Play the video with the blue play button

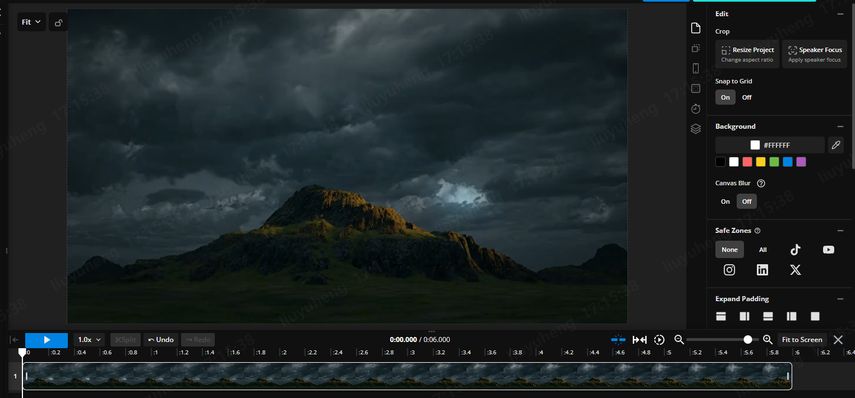46,340
